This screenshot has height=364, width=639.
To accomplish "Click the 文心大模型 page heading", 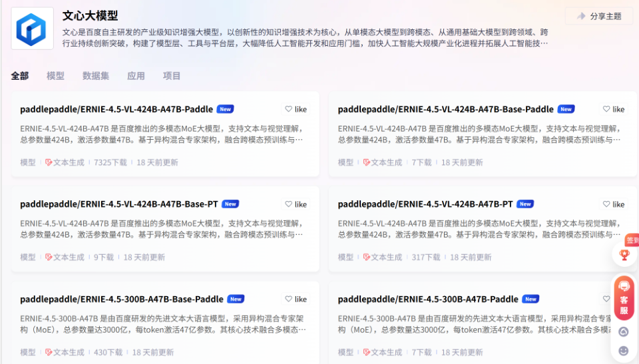I will (90, 16).
